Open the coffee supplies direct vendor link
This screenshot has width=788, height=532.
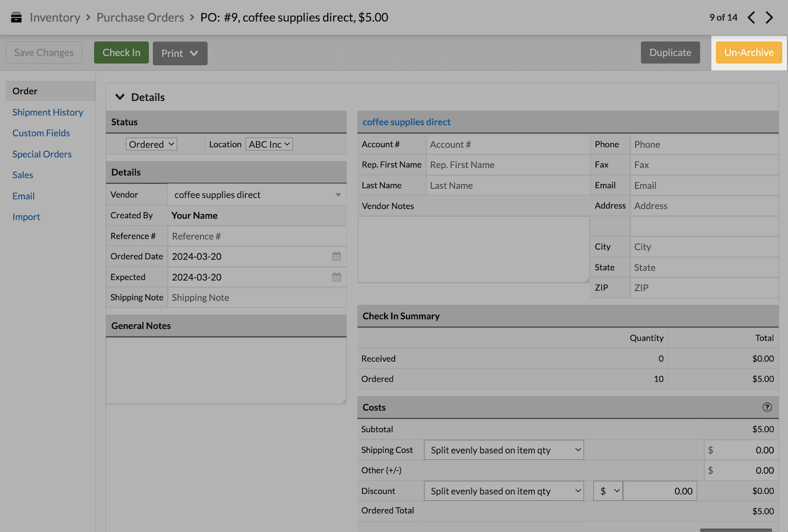tap(406, 122)
